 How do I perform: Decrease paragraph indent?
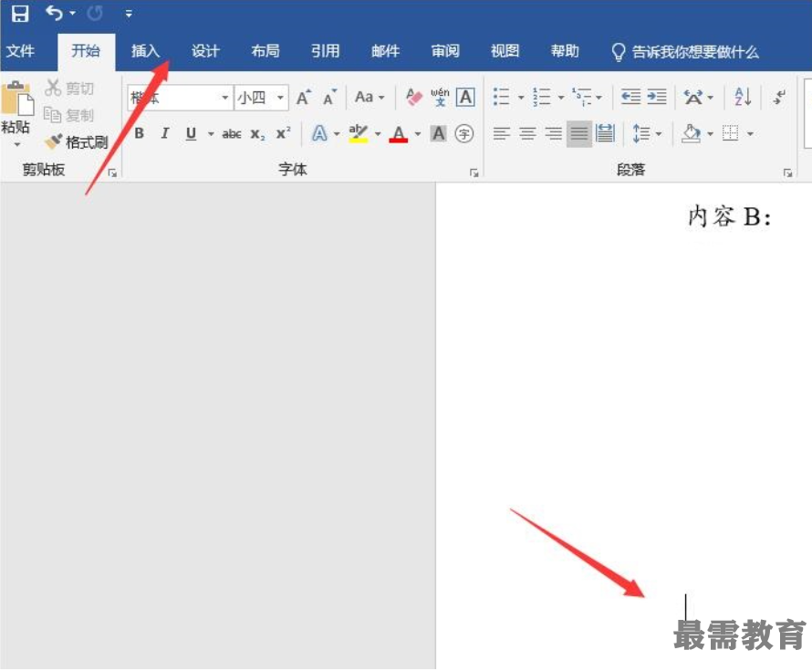[630, 97]
